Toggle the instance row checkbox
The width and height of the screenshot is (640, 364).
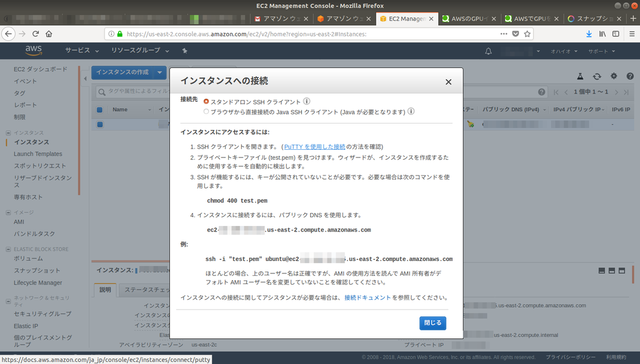click(x=99, y=124)
